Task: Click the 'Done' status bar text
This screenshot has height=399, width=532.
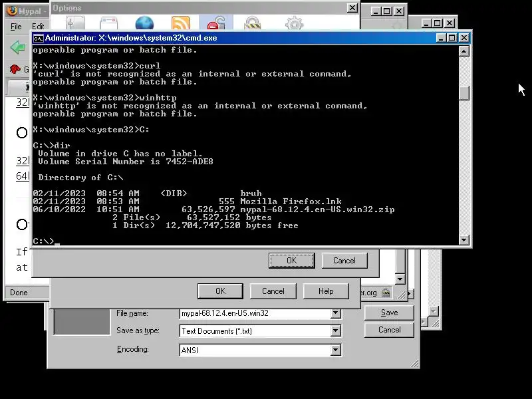Action: pyautogui.click(x=19, y=293)
